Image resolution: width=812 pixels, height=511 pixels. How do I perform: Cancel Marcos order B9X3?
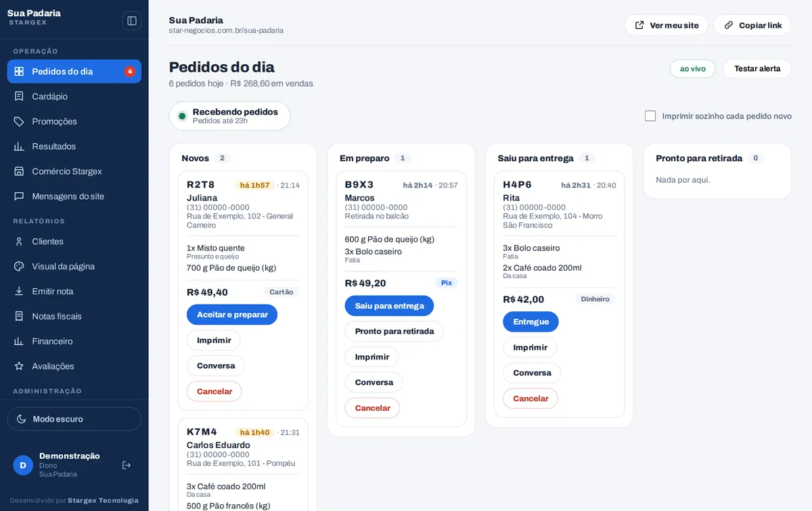pyautogui.click(x=372, y=408)
